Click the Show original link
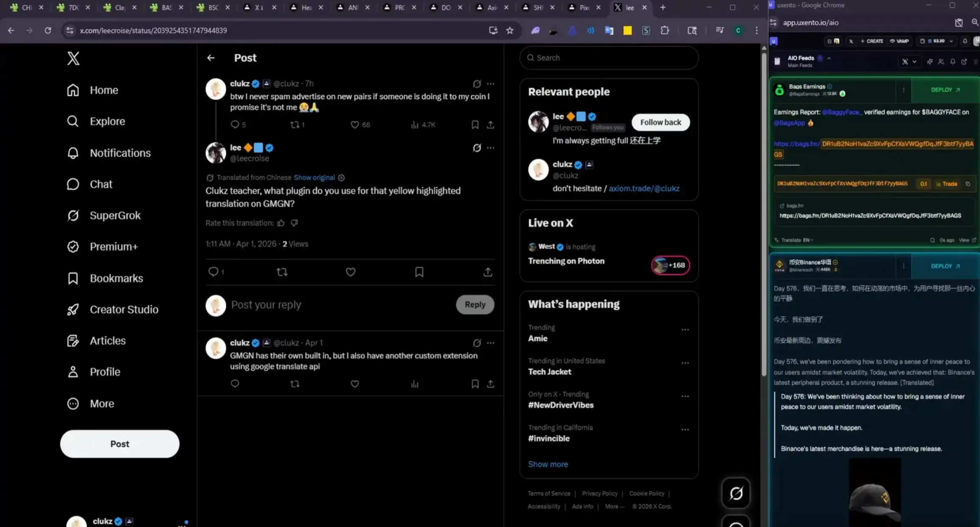The width and height of the screenshot is (980, 527). pyautogui.click(x=314, y=178)
